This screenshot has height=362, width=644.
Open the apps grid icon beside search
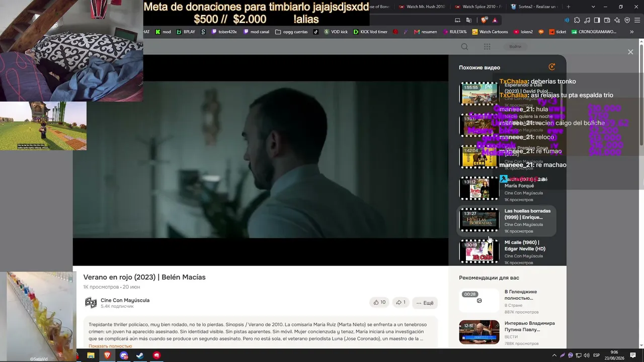[x=487, y=47]
